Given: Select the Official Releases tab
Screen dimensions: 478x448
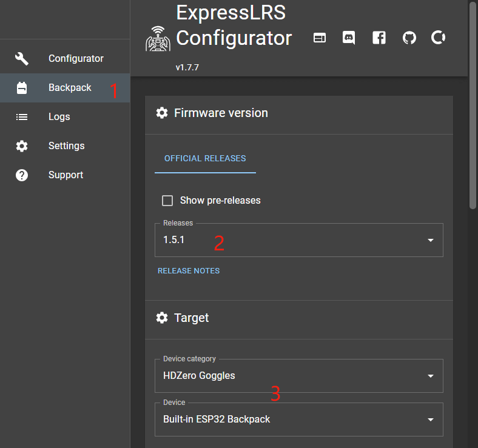Looking at the screenshot, I should tap(205, 158).
